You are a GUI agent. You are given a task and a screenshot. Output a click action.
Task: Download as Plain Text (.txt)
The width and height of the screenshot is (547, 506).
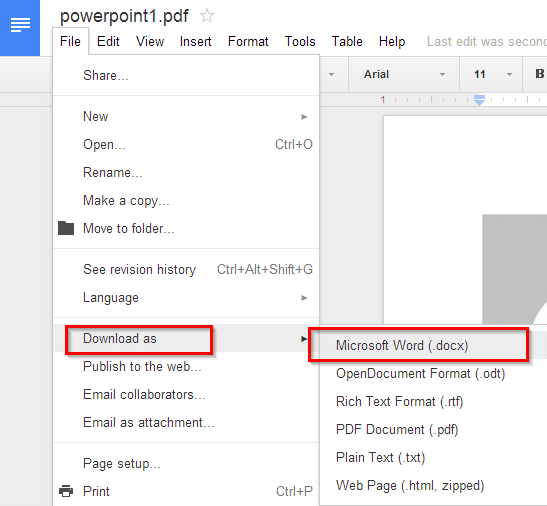[x=433, y=457]
